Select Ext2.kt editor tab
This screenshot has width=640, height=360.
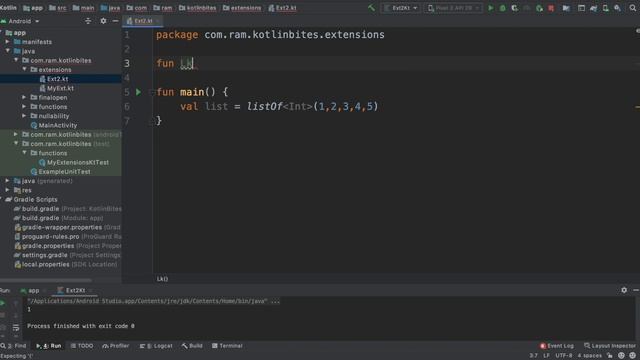tap(142, 21)
